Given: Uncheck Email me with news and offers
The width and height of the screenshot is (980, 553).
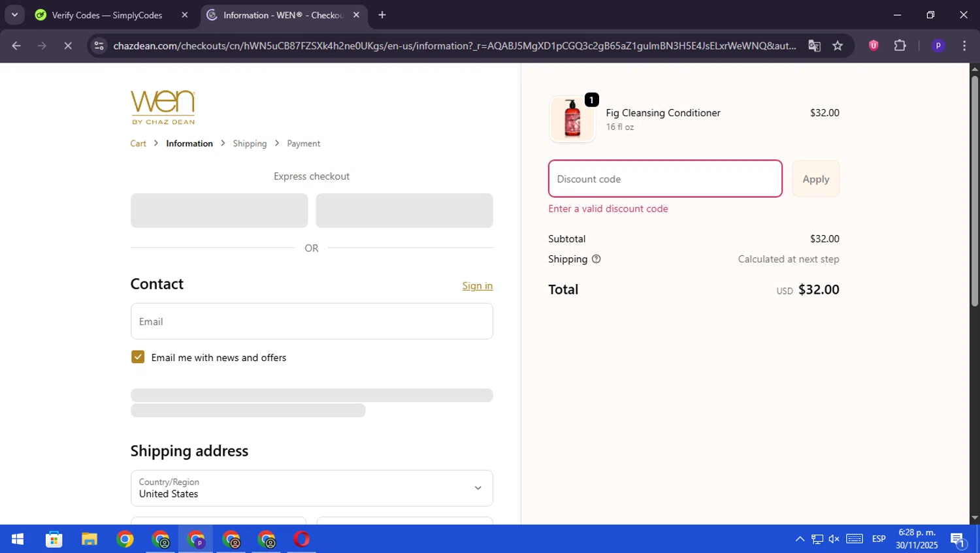Looking at the screenshot, I should [x=138, y=357].
